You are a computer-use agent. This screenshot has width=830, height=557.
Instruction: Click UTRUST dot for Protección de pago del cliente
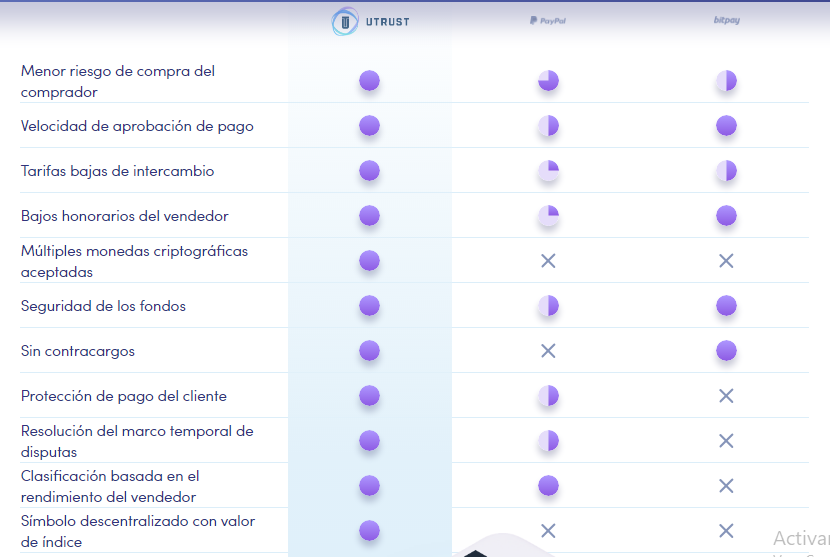pyautogui.click(x=369, y=396)
